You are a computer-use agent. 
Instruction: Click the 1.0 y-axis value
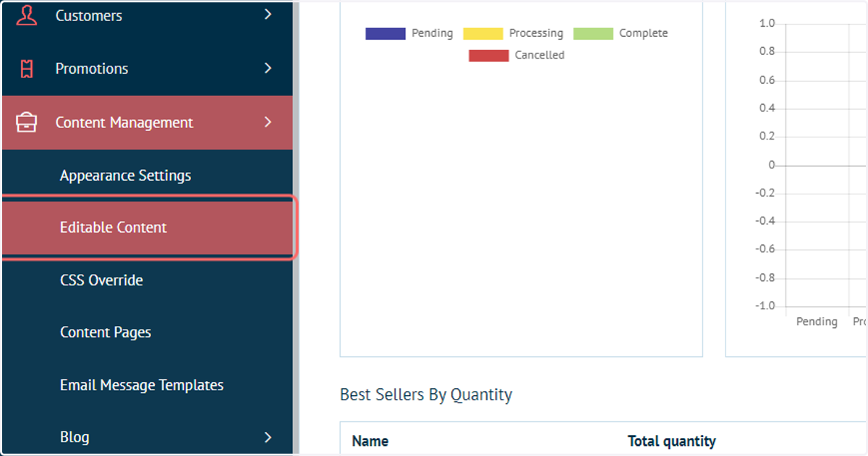click(767, 24)
